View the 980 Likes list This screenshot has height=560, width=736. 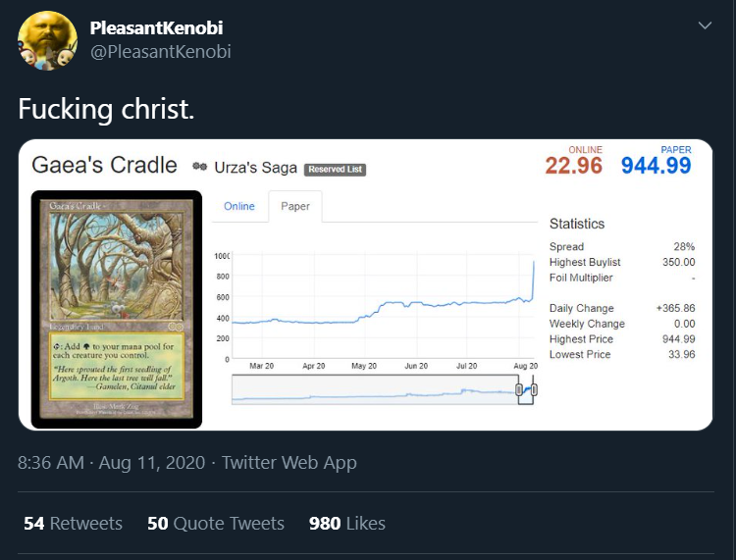(x=346, y=523)
